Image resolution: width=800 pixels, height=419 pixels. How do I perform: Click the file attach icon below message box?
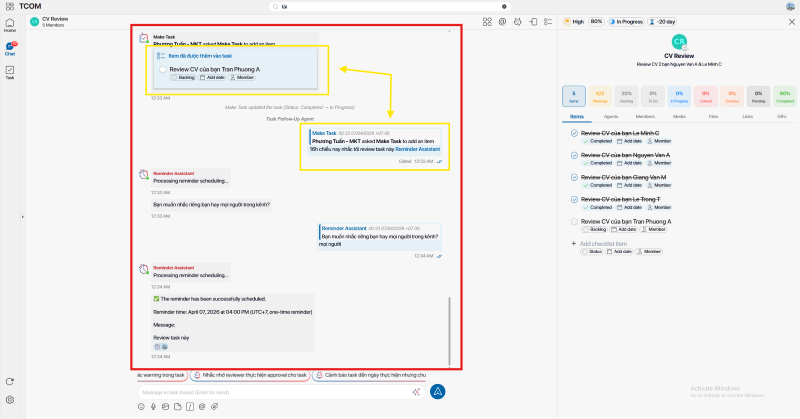point(178,407)
